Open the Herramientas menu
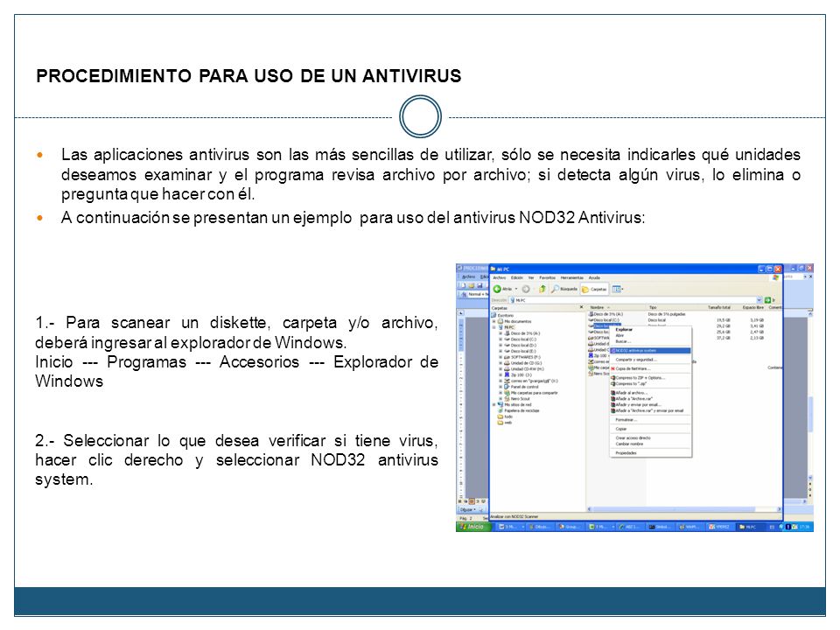This screenshot has width=840, height=630. [572, 277]
